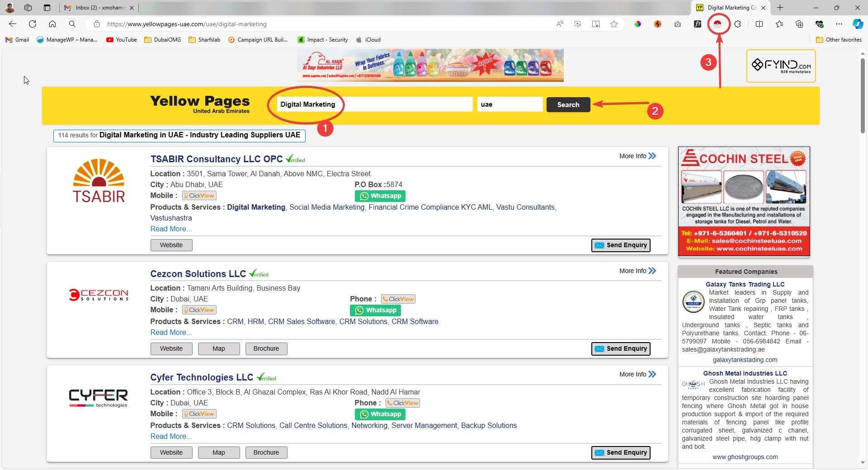Go back to the previous page
868x470 pixels.
(13, 24)
